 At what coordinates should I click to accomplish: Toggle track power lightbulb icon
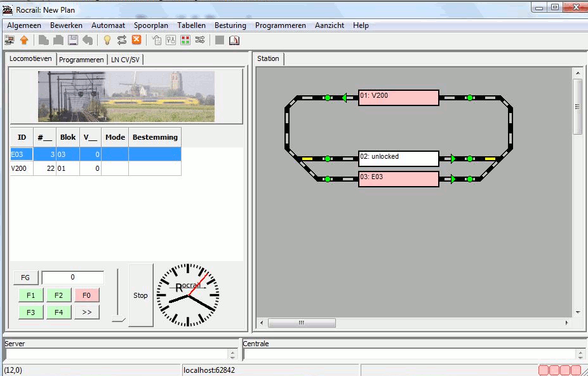click(x=107, y=40)
